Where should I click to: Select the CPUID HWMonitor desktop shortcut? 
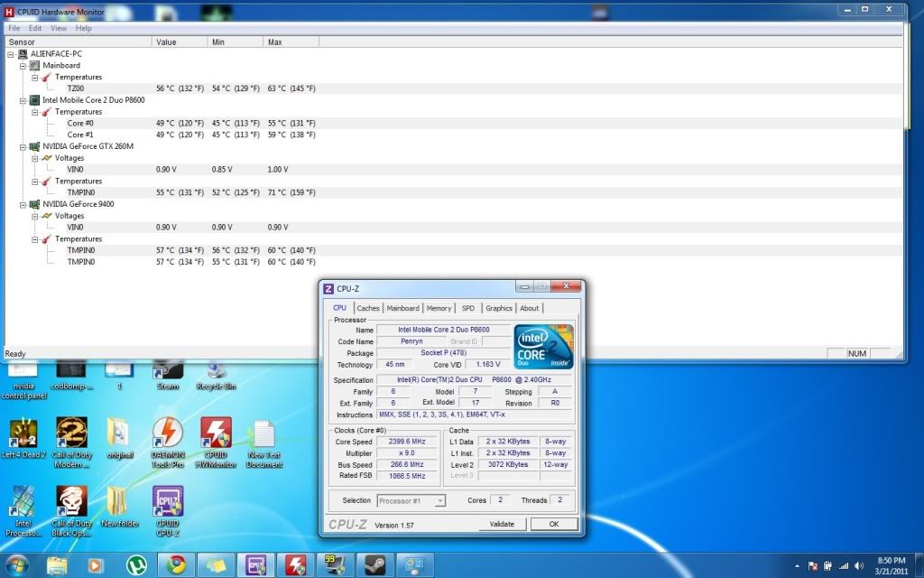tap(216, 443)
